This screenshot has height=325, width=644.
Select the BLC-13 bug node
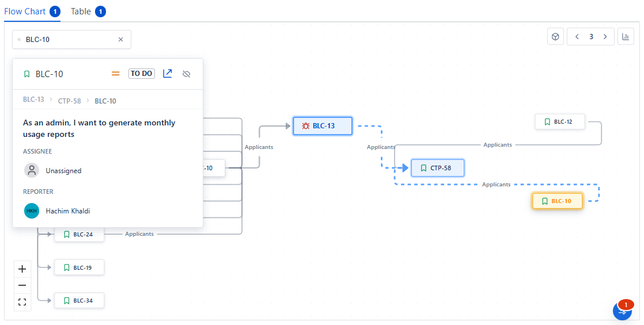pyautogui.click(x=323, y=126)
